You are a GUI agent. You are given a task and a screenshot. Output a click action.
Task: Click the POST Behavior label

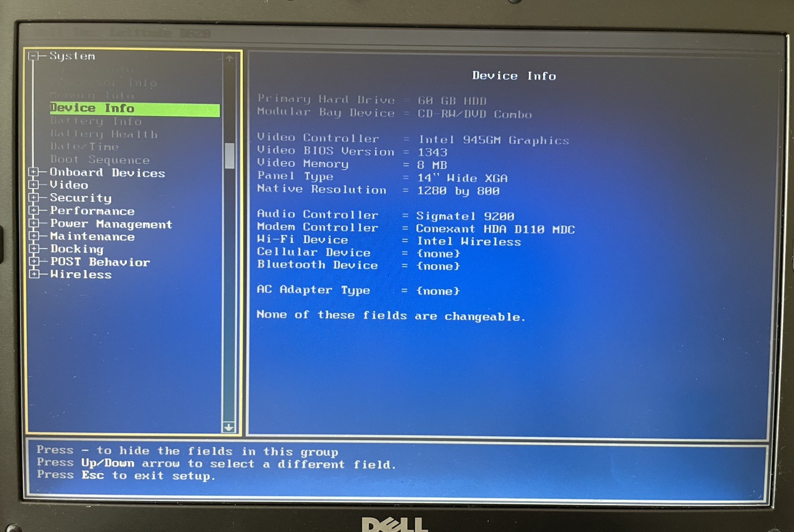point(100,262)
